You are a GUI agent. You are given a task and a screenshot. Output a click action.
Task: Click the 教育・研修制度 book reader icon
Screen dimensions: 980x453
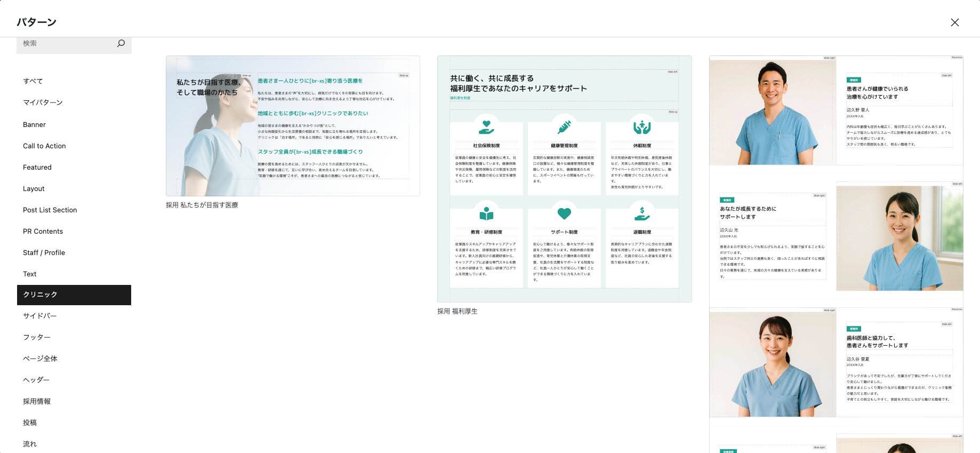click(x=486, y=214)
